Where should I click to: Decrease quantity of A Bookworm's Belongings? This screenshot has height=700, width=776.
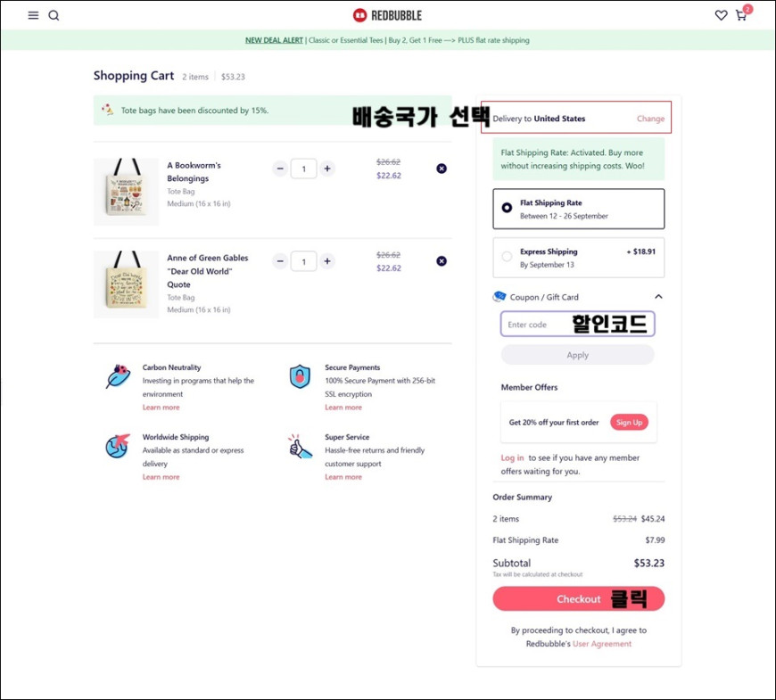pos(280,169)
